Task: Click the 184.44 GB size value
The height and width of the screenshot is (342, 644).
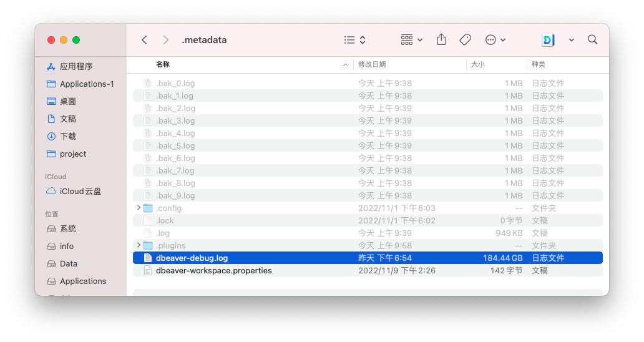Action: point(503,258)
